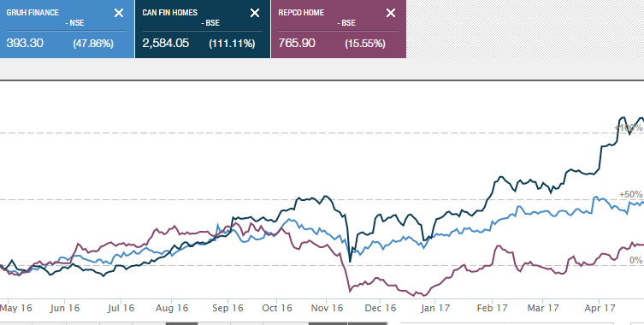Screen dimensions: 644x325
Task: Click the 765.90 price value
Action: click(x=297, y=43)
